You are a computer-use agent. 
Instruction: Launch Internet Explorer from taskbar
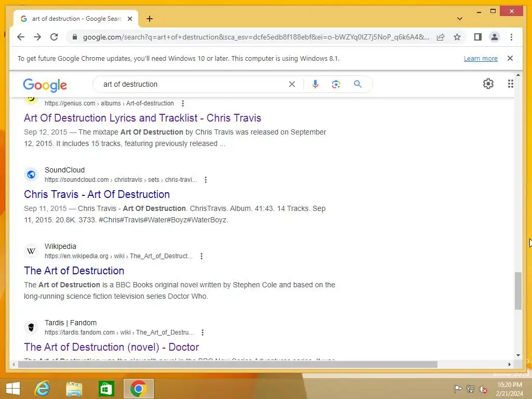pyautogui.click(x=43, y=389)
